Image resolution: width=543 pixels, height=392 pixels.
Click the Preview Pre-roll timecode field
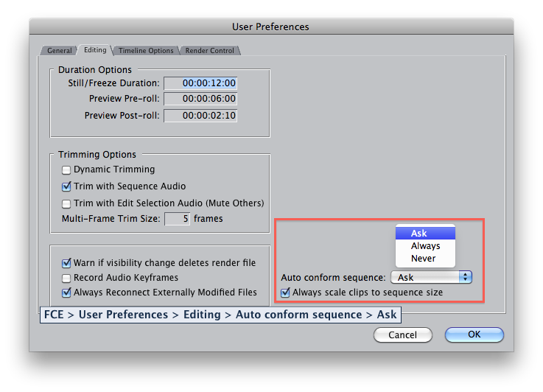click(200, 99)
